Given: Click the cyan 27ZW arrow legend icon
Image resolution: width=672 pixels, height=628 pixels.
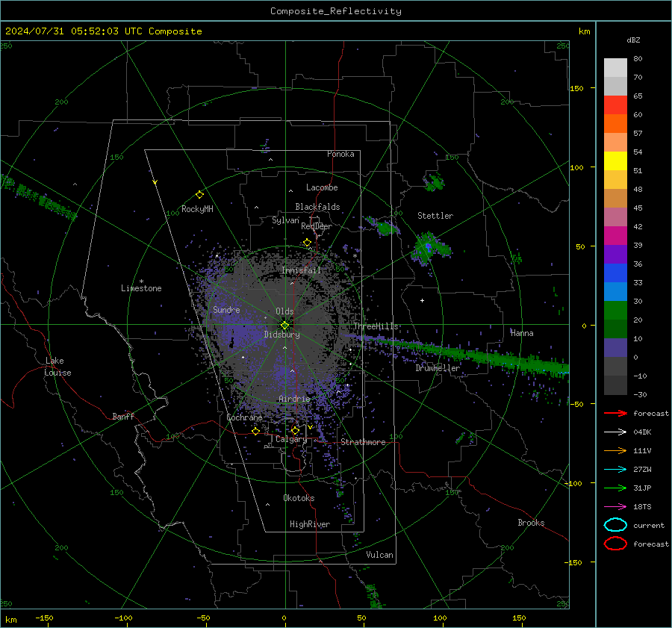Looking at the screenshot, I should (615, 470).
